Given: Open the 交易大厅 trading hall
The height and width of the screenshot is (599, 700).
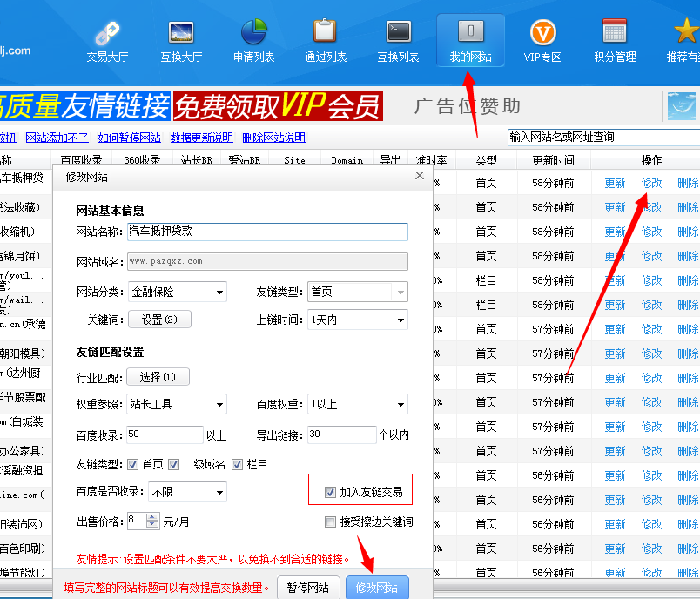Looking at the screenshot, I should [x=107, y=42].
